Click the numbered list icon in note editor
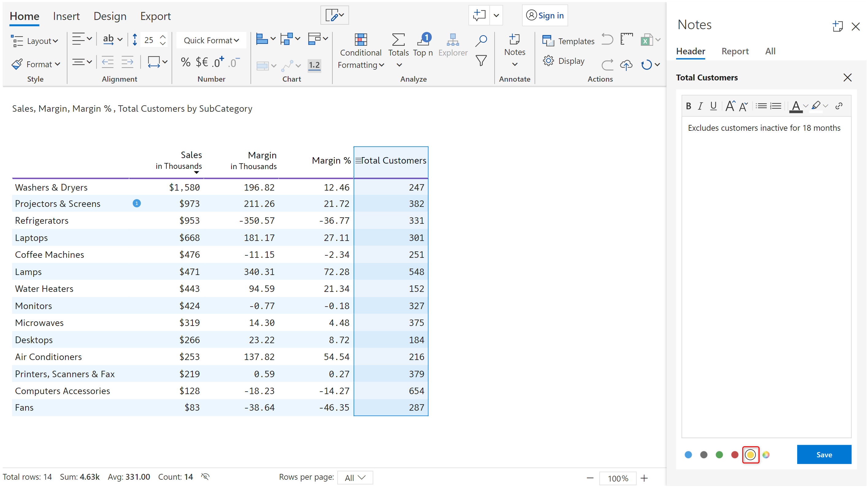This screenshot has height=488, width=868. (x=775, y=106)
